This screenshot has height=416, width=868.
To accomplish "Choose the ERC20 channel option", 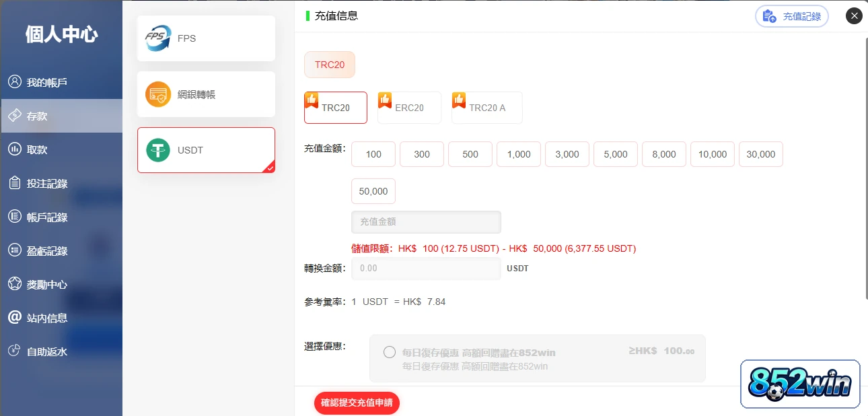I will click(409, 108).
